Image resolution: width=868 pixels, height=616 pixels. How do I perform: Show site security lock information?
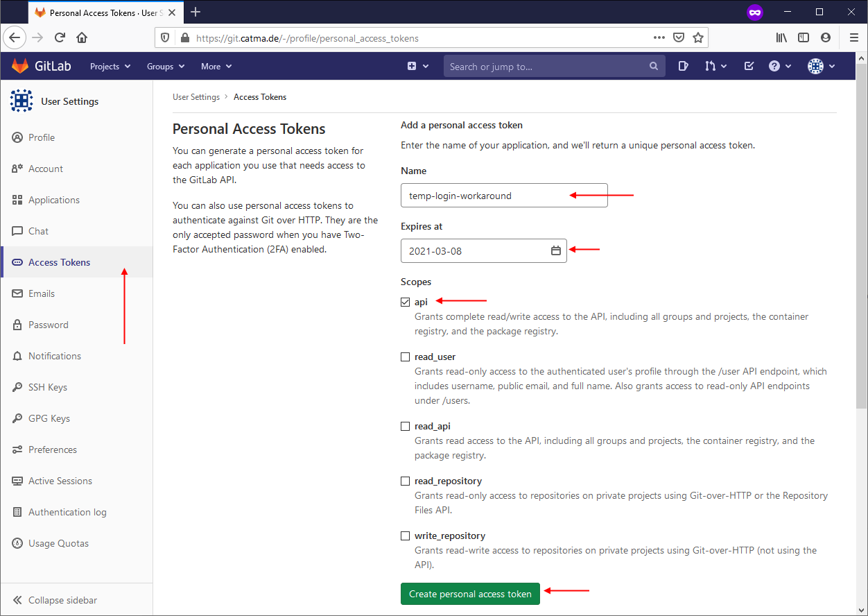[x=184, y=38]
